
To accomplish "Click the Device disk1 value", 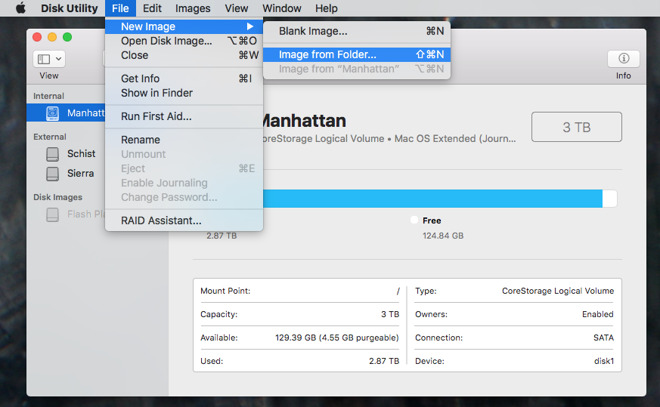I will [x=604, y=361].
